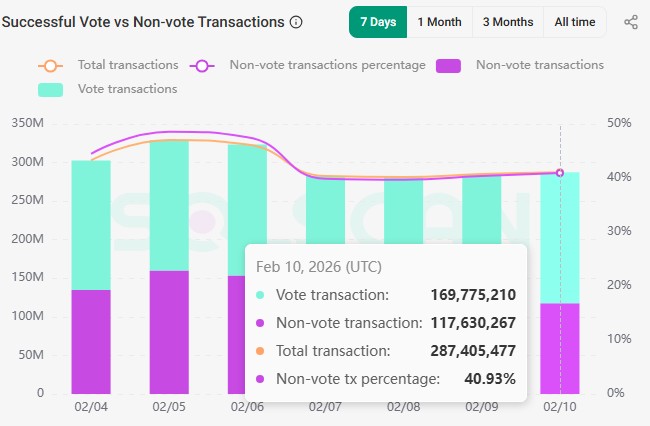The width and height of the screenshot is (650, 426).
Task: Click the Non-vote transactions percentage legend label
Action: pos(327,65)
